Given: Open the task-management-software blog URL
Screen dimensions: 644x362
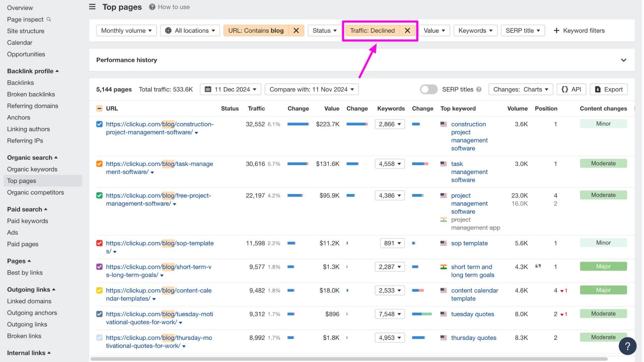Looking at the screenshot, I should (x=159, y=168).
